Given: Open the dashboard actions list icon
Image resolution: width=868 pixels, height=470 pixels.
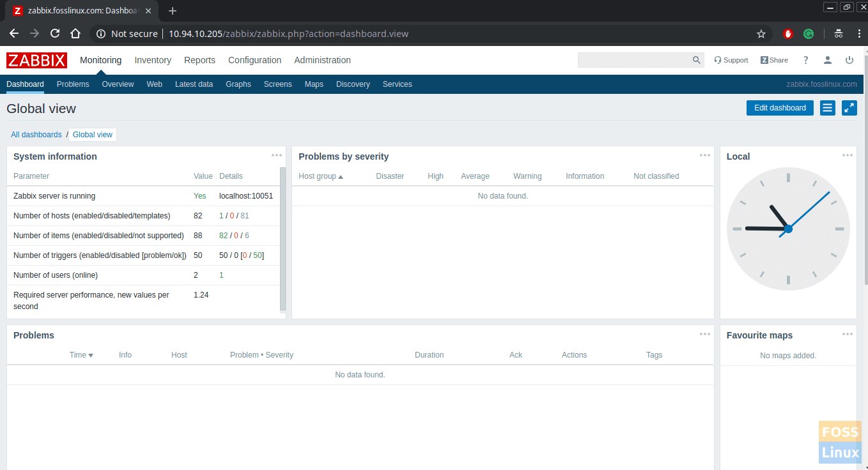Looking at the screenshot, I should click(828, 108).
